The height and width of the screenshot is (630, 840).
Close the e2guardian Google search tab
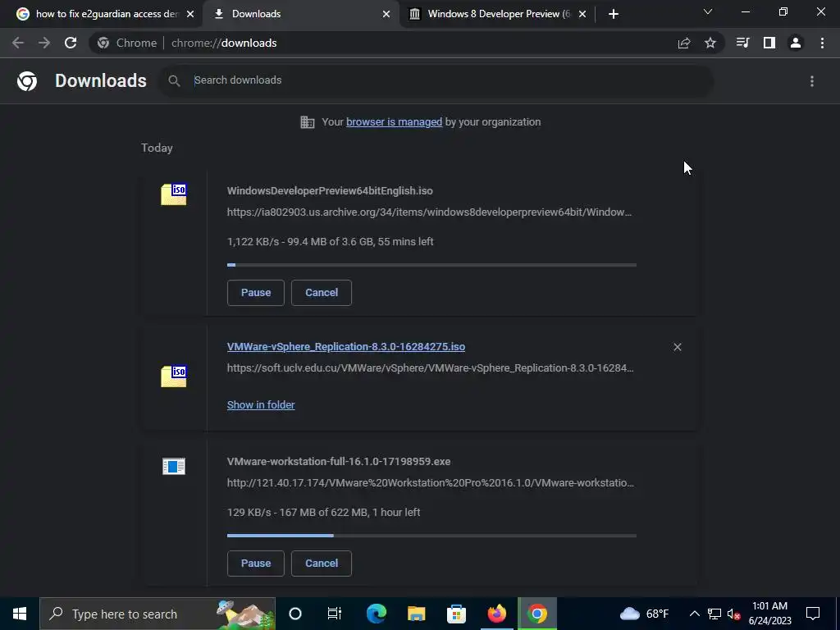point(190,14)
